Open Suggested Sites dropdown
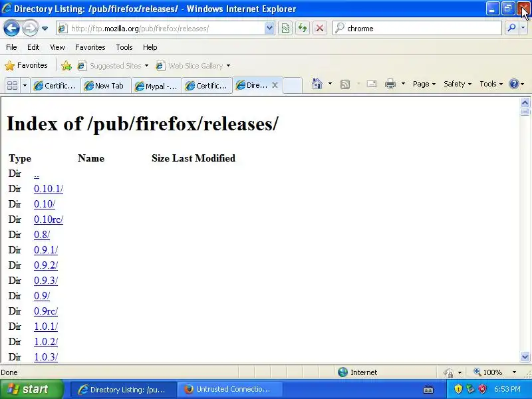The width and height of the screenshot is (532, 399). (113, 65)
